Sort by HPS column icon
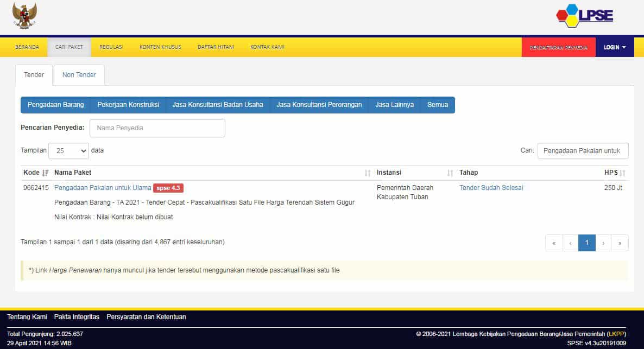Viewport: 644px width, 349px height. tap(622, 173)
